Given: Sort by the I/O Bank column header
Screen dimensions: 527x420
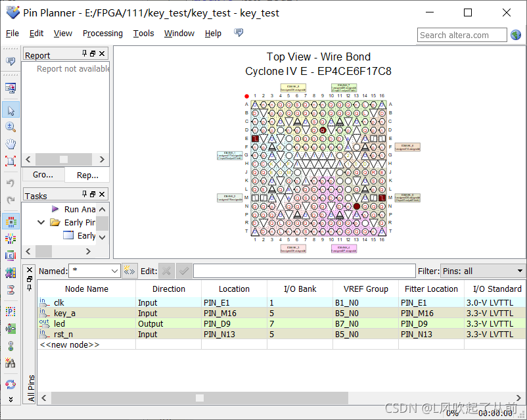Looking at the screenshot, I should (x=300, y=289).
